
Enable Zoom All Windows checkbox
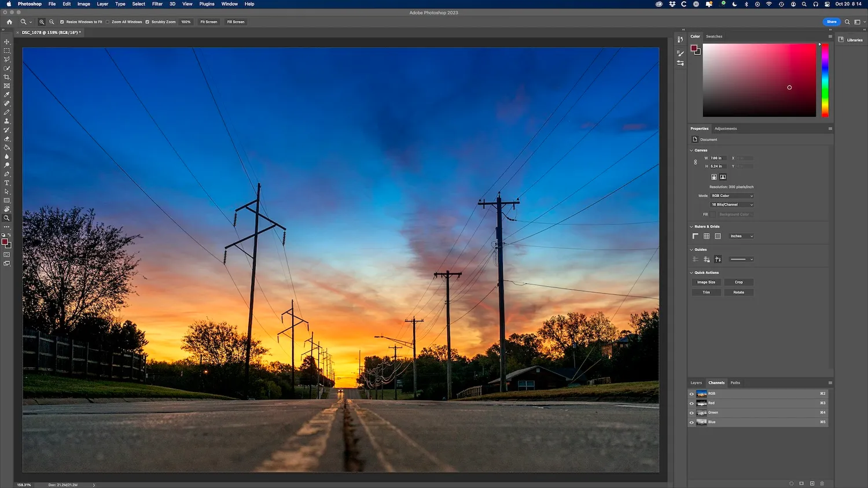click(x=108, y=22)
